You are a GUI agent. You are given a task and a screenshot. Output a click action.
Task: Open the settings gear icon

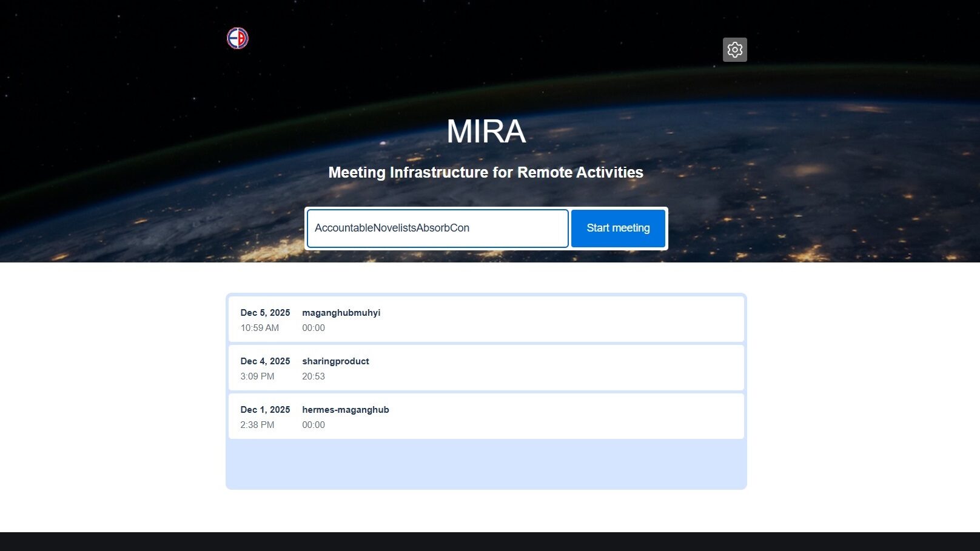pos(734,50)
